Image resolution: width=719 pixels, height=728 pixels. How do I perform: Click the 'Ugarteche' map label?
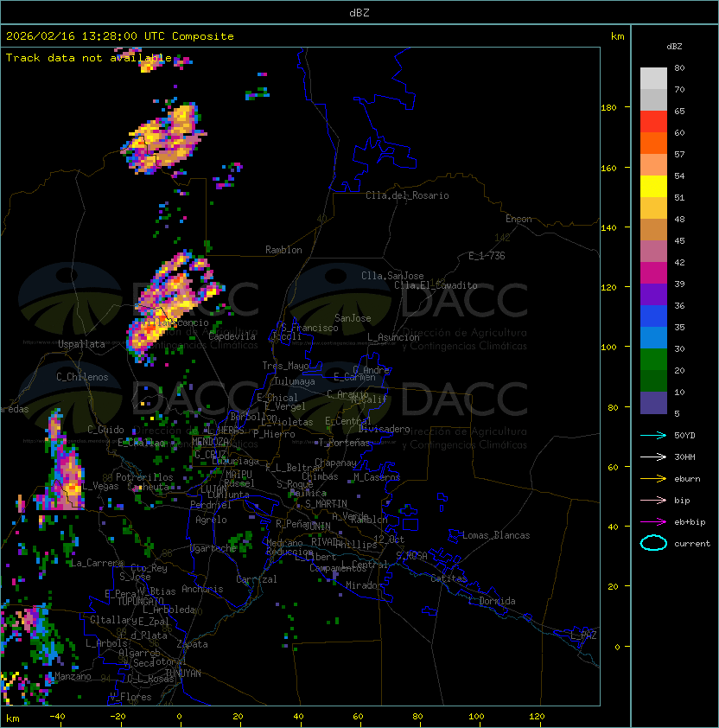[x=213, y=548]
